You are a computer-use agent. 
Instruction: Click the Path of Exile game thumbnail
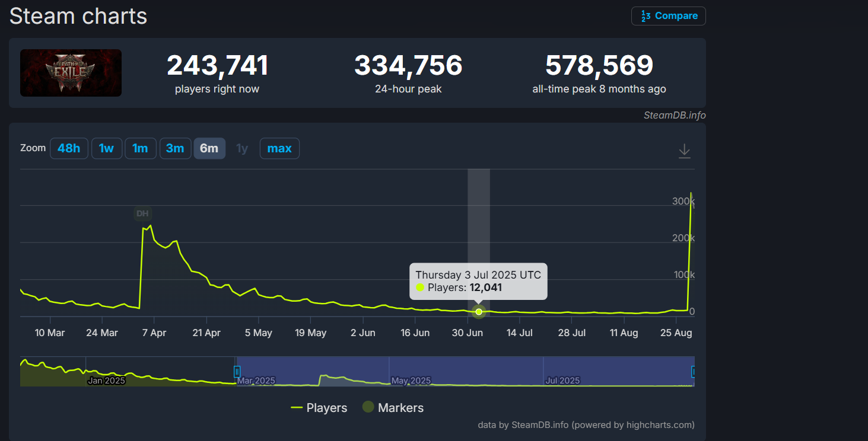pos(71,73)
